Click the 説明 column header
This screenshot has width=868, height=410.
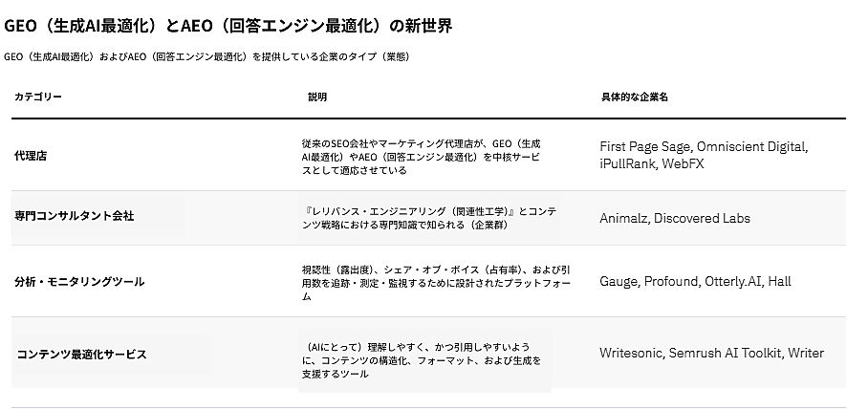pos(317,97)
